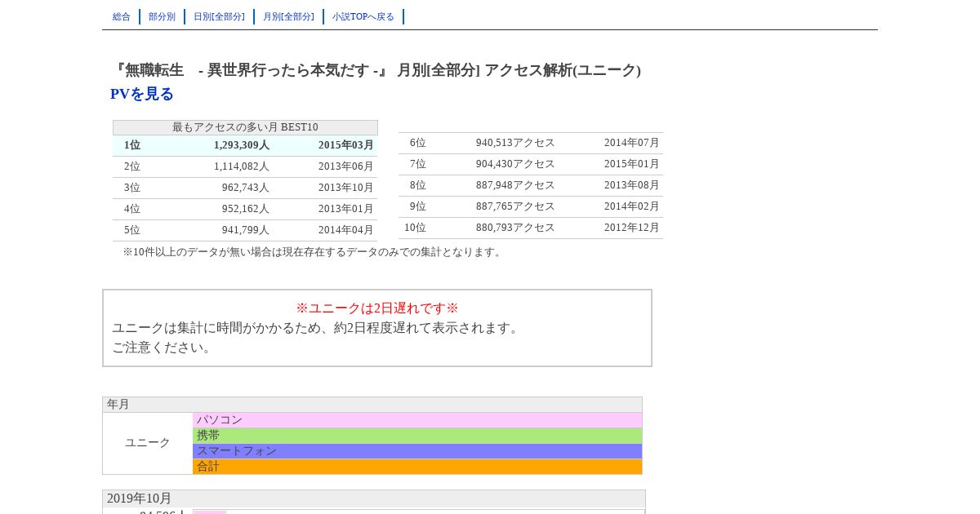Select the 1位 rank cell

[x=132, y=145]
